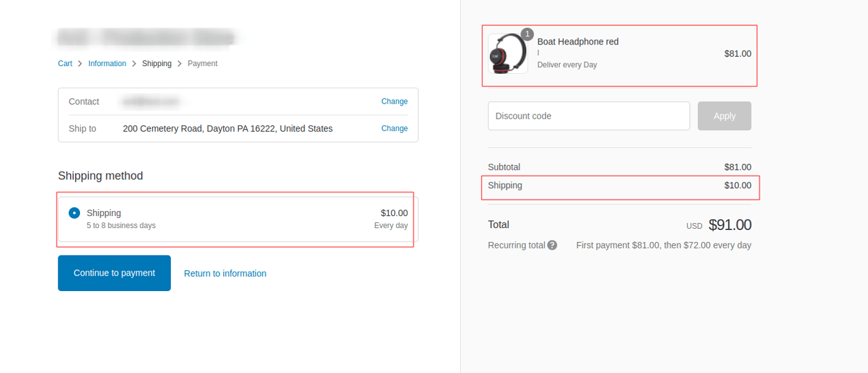Select the Shipping method radio button

coord(74,213)
